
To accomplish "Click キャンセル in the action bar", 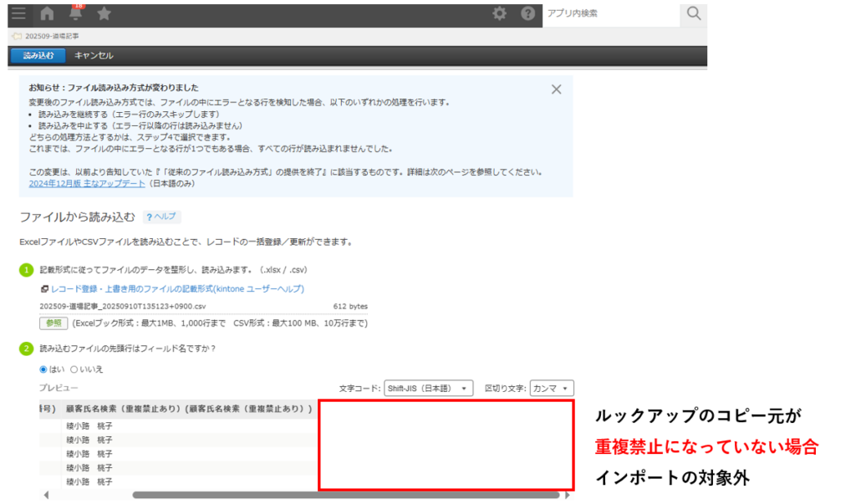I will coord(94,55).
